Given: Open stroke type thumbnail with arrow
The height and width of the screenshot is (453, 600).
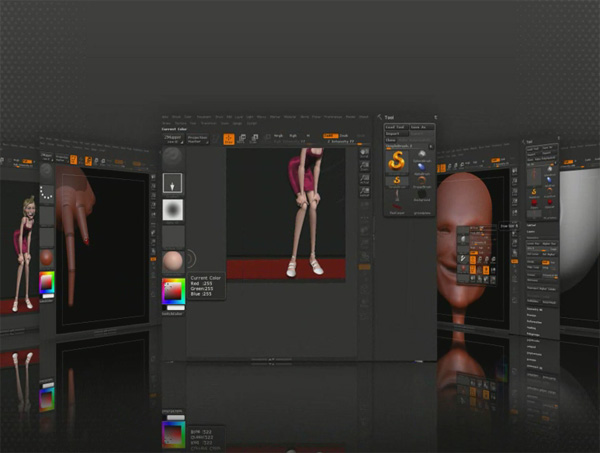Looking at the screenshot, I should point(173,183).
